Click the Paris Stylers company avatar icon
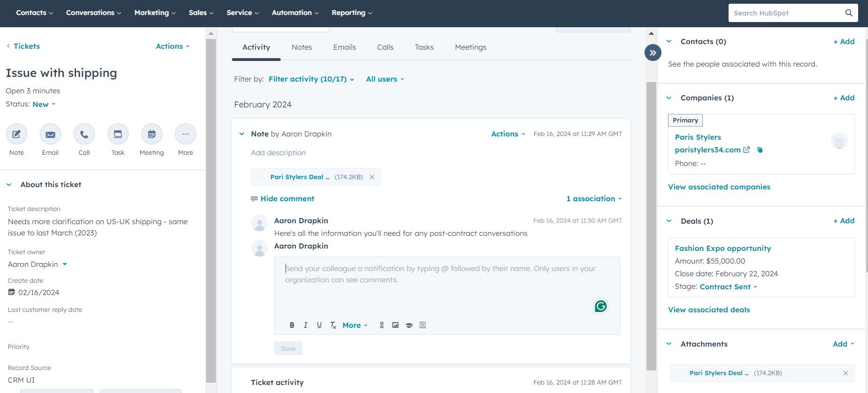Image resolution: width=868 pixels, height=393 pixels. pyautogui.click(x=839, y=141)
